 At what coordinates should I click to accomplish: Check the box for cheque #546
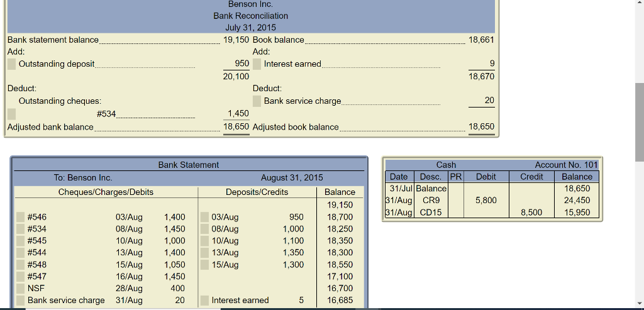tap(21, 217)
